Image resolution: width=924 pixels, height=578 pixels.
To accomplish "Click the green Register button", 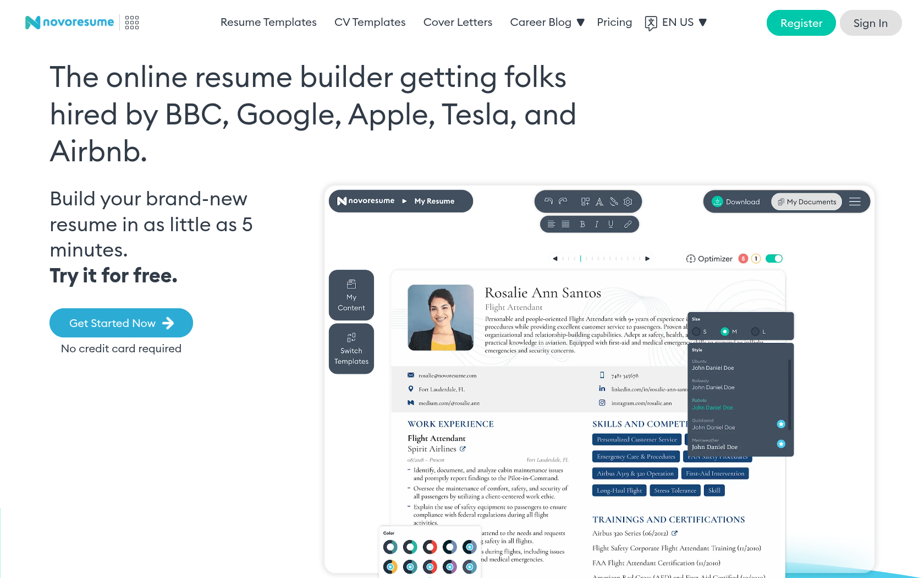I will 801,23.
